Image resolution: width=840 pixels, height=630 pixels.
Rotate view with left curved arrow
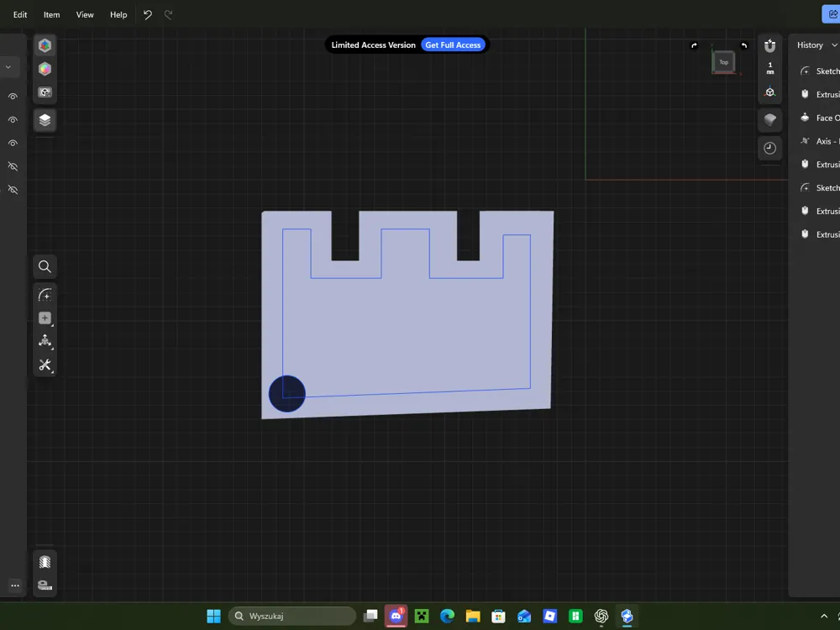(x=695, y=45)
